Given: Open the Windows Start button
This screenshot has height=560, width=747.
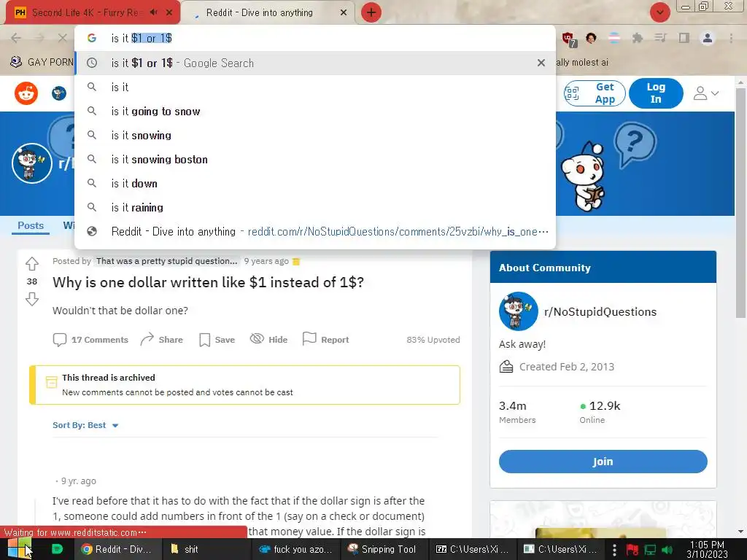Looking at the screenshot, I should click(20, 549).
